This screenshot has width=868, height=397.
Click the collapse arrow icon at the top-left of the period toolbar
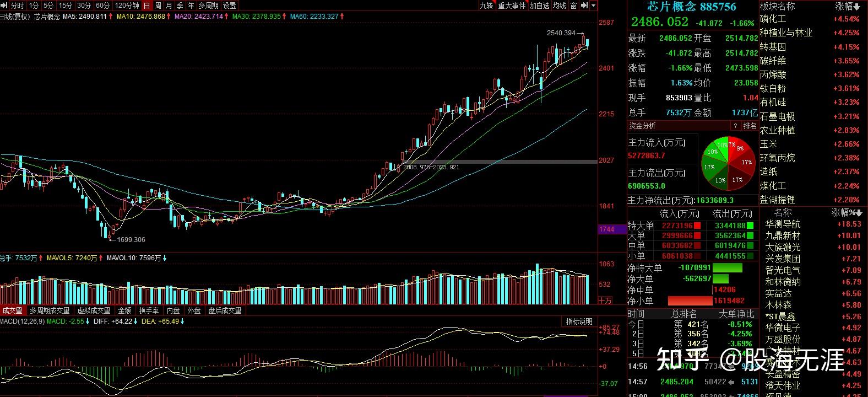[x=4, y=6]
